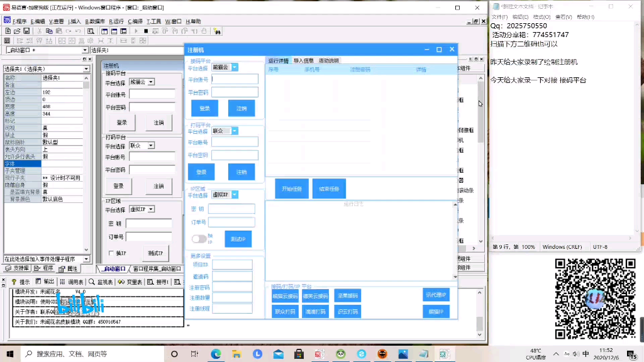Click the 订单号 input in running 注册机
This screenshot has width=644, height=362.
click(231, 222)
